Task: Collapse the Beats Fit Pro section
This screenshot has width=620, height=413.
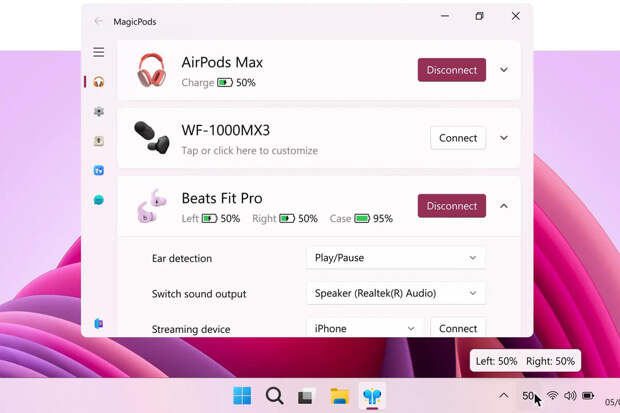Action: click(x=504, y=206)
